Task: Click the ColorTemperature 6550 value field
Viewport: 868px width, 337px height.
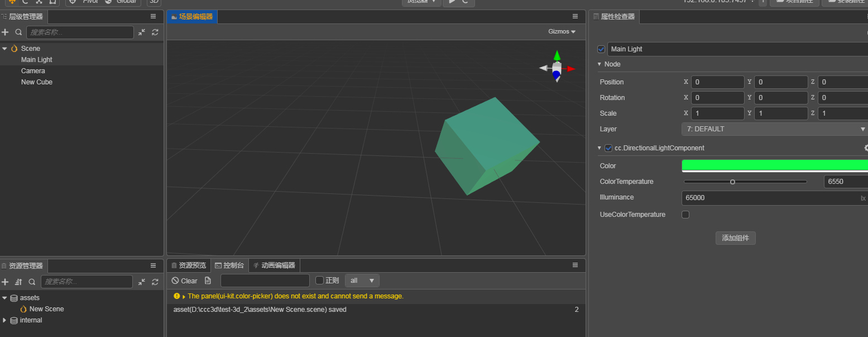Action: pyautogui.click(x=846, y=182)
